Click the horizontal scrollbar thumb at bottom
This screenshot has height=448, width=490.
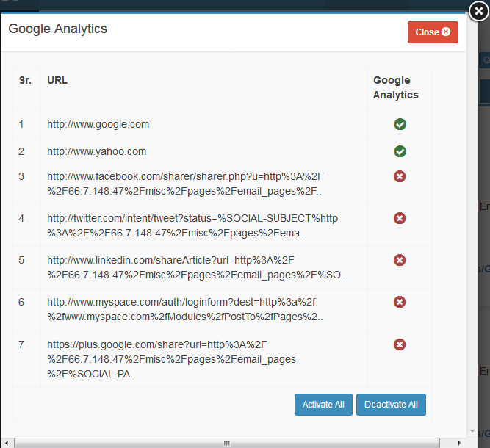pos(226,443)
